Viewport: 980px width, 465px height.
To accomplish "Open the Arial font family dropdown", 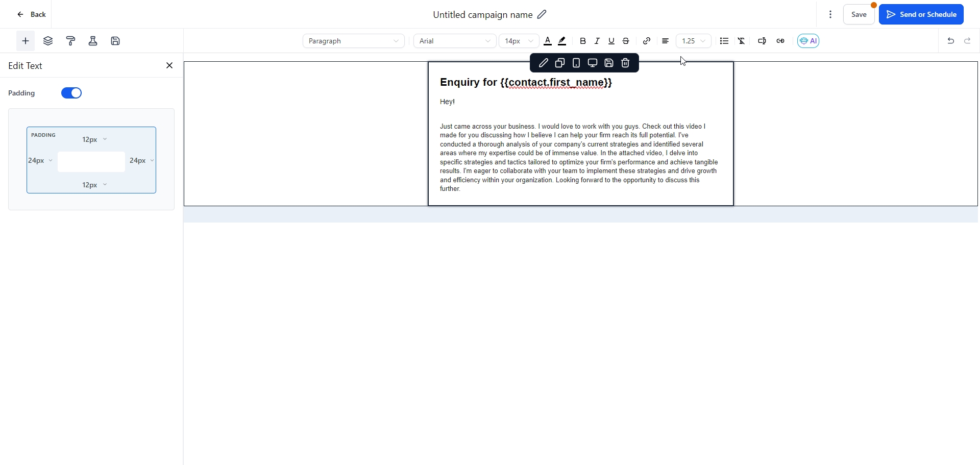I will (455, 41).
